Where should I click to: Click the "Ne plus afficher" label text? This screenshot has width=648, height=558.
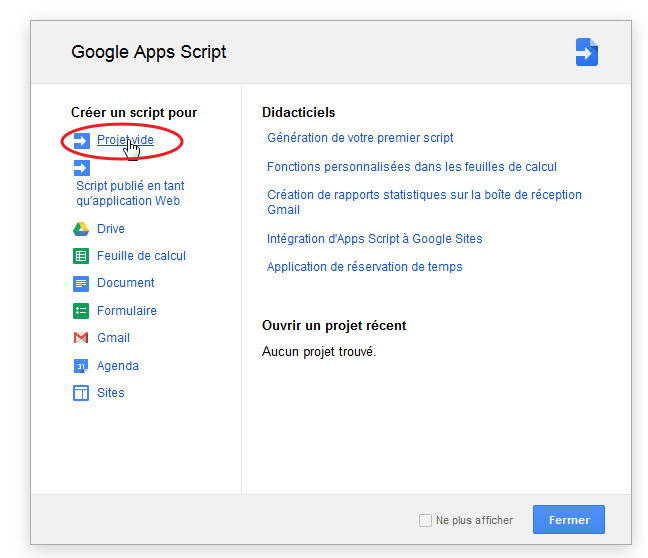coord(474,520)
